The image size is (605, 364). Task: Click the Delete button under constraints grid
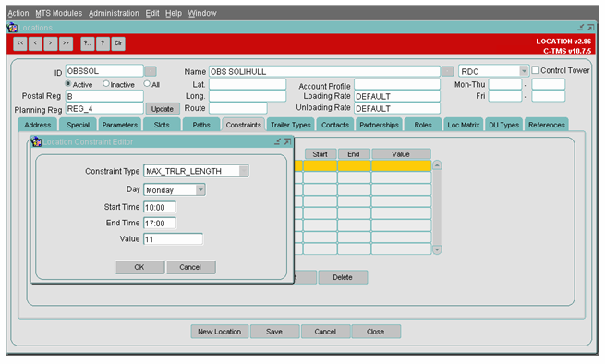point(343,277)
